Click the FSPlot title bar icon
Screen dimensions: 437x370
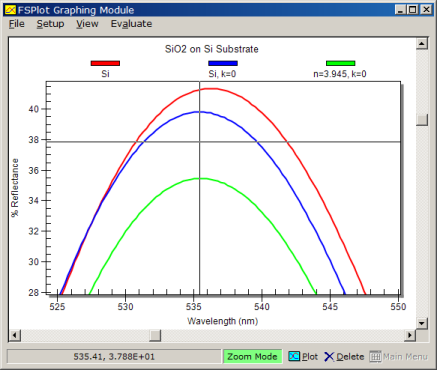(10, 10)
